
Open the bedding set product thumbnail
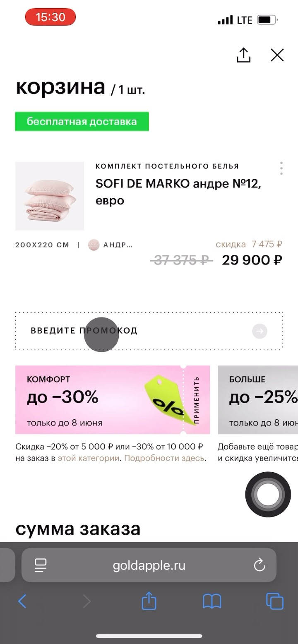[50, 196]
